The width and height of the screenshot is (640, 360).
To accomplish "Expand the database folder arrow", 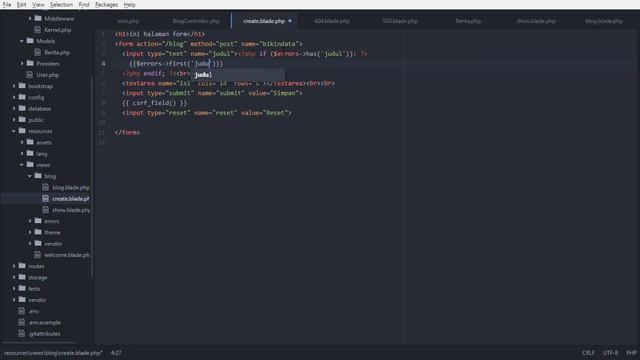I will tap(14, 109).
